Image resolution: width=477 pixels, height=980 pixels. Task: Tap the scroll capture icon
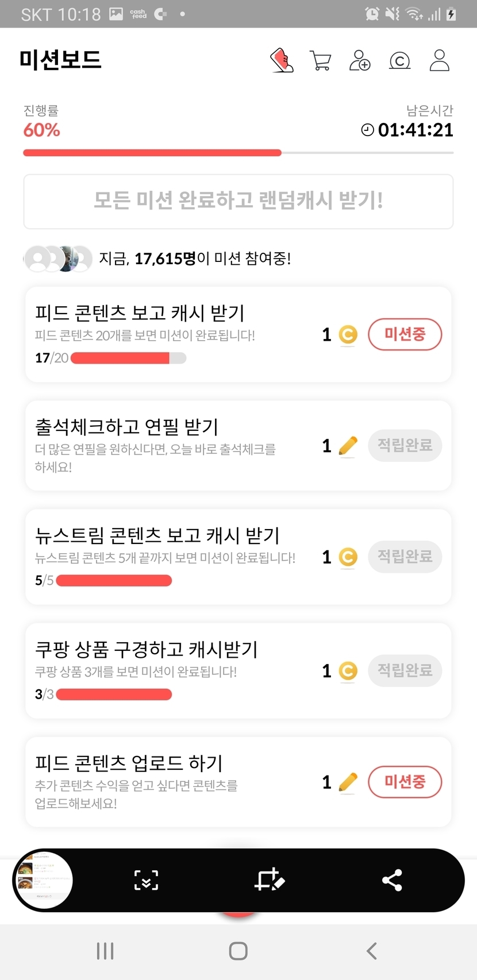pyautogui.click(x=146, y=880)
